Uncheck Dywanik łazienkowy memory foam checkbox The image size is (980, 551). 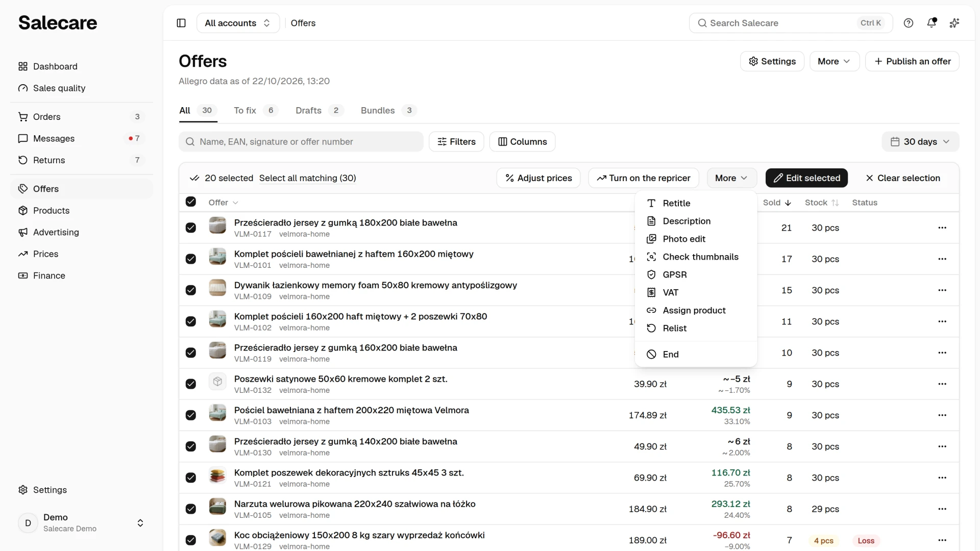(191, 290)
